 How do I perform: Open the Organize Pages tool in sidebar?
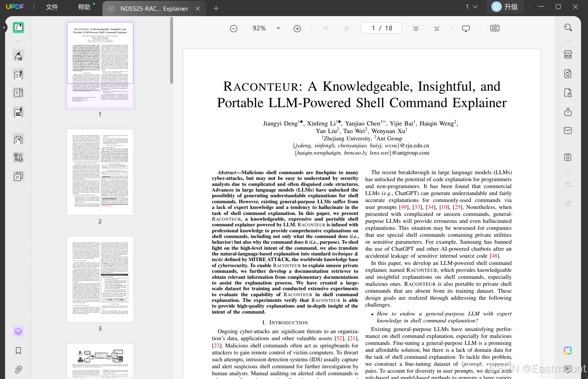(18, 93)
